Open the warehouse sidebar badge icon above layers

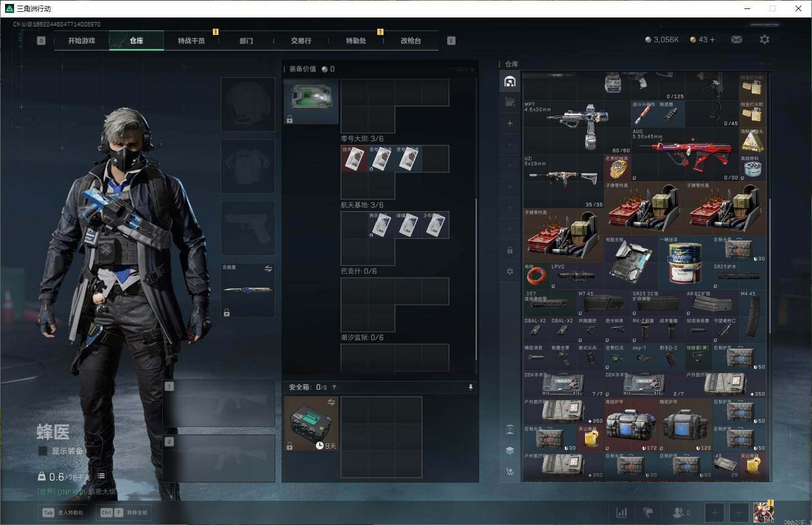click(510, 430)
